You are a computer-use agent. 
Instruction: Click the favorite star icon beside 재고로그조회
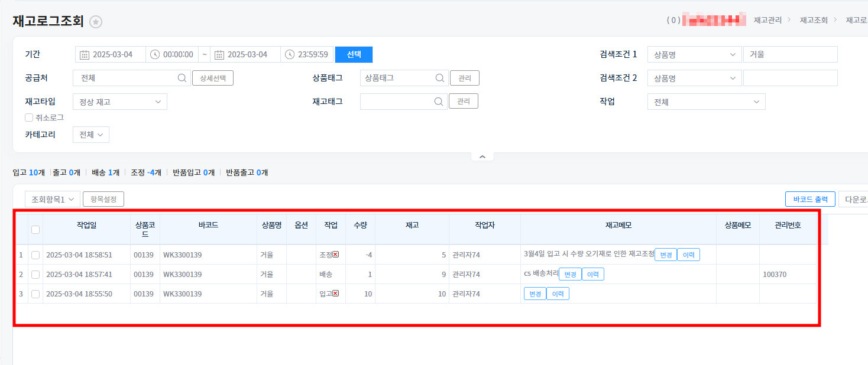pos(96,22)
